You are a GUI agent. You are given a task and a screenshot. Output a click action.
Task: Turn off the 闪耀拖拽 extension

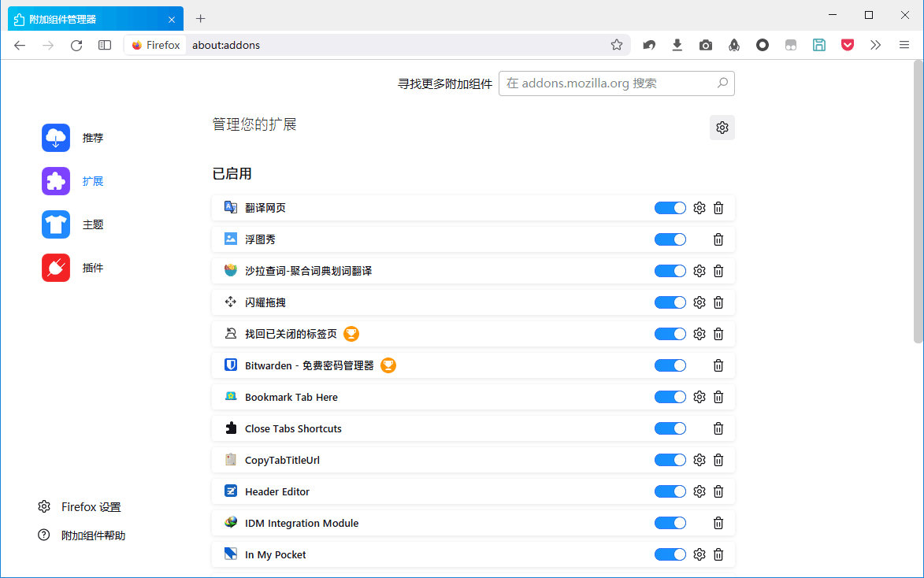pyautogui.click(x=670, y=303)
